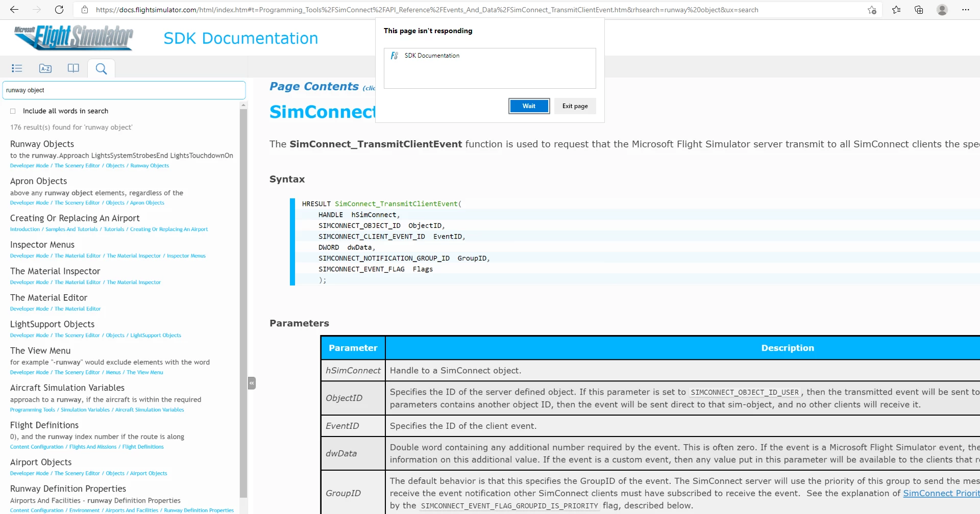Click SimConnect_TransmitClientEvent in the syntax code
Image resolution: width=980 pixels, height=514 pixels.
tap(396, 204)
